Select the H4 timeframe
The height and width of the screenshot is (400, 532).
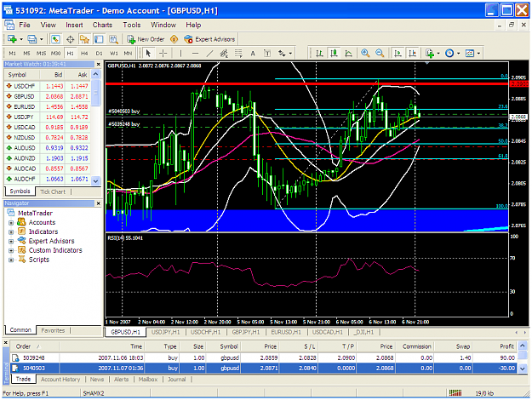[84, 54]
